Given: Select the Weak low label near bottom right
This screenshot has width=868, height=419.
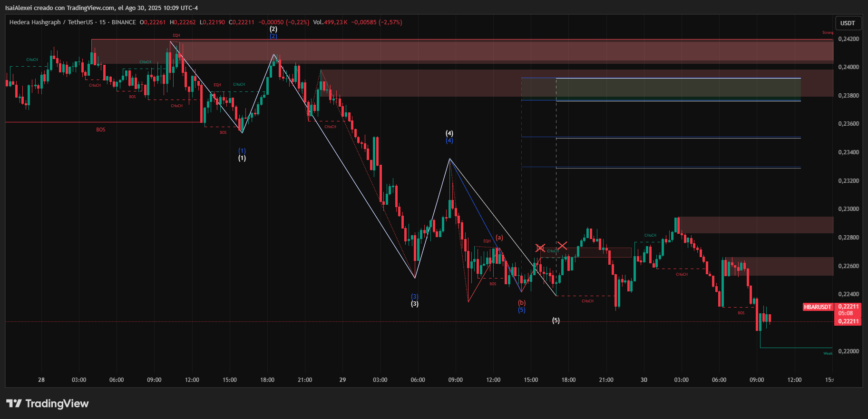Looking at the screenshot, I should pyautogui.click(x=828, y=353).
